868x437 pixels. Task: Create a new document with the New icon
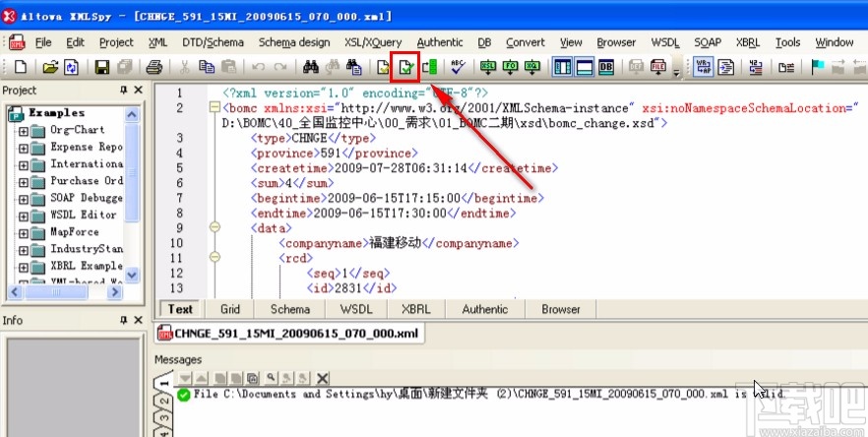click(21, 67)
